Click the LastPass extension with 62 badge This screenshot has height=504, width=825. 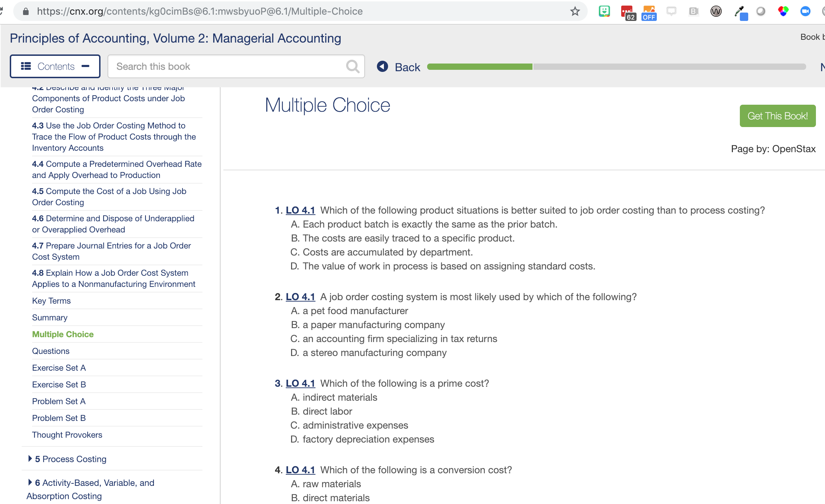coord(627,12)
